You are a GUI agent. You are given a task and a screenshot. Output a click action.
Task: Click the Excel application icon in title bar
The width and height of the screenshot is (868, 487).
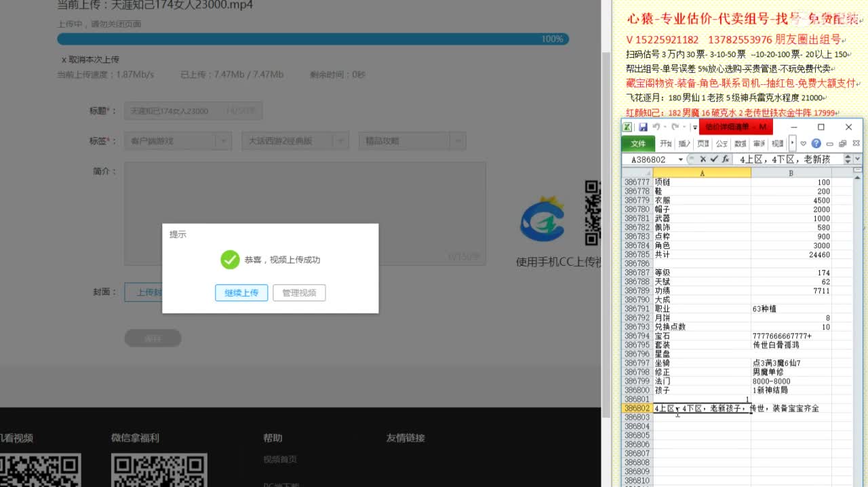click(627, 127)
